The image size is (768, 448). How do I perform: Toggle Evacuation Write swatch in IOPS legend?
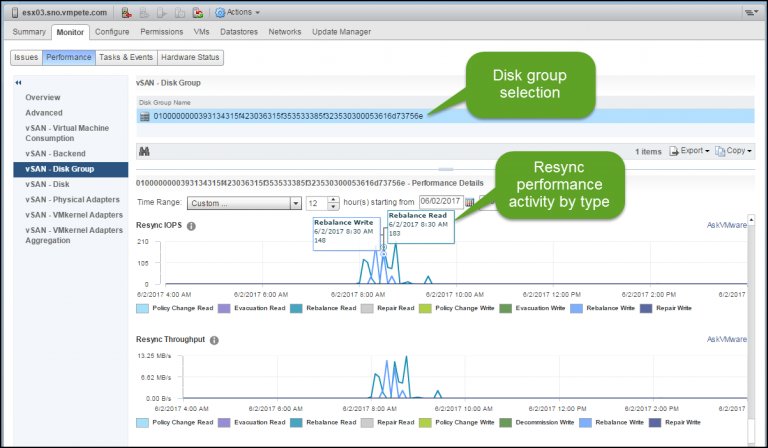tap(505, 308)
